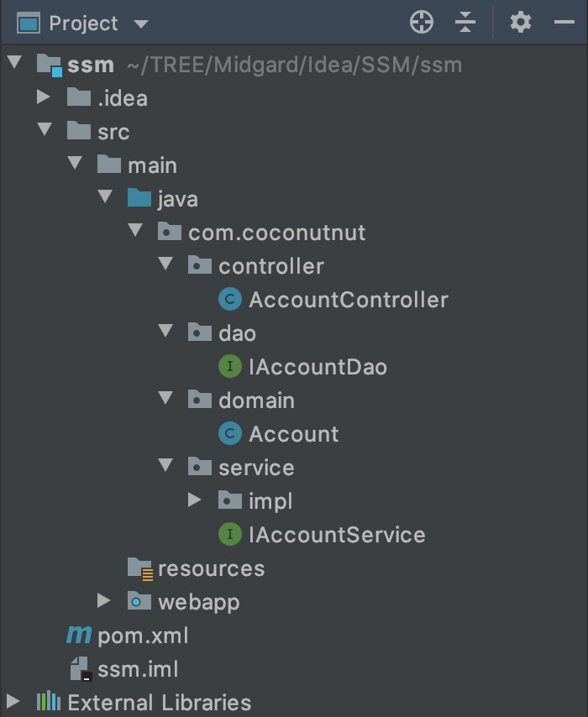
Task: Click the locate (crosshair) icon in Project header
Action: coord(422,23)
